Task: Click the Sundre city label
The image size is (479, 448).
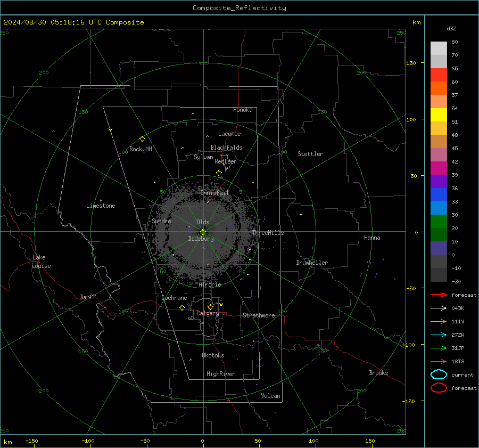Action: [x=161, y=221]
